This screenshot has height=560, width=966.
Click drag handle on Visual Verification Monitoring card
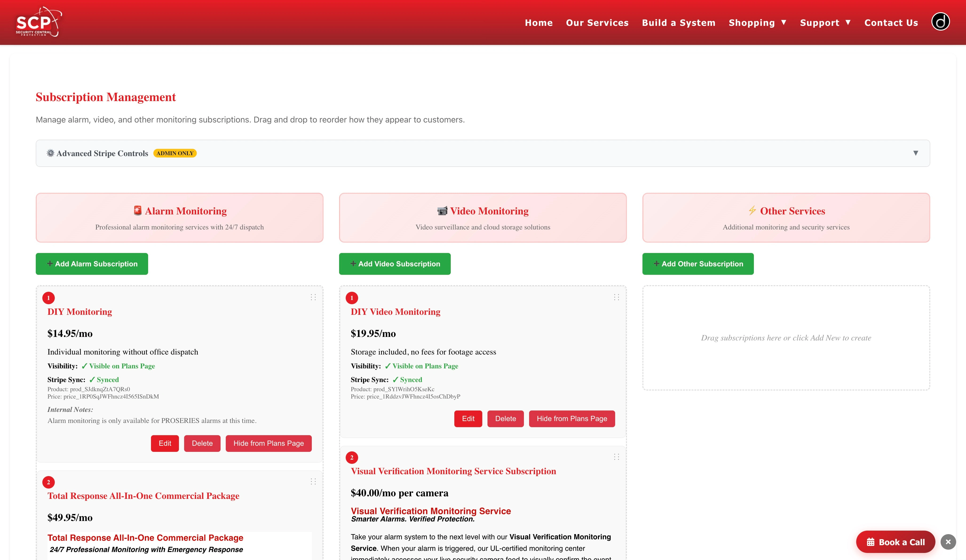pos(616,457)
